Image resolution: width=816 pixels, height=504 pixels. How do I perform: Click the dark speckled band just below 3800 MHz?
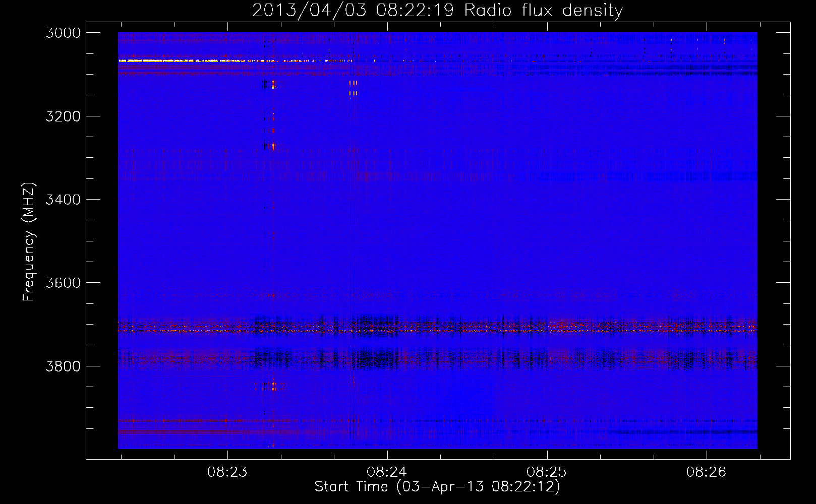pos(437,359)
